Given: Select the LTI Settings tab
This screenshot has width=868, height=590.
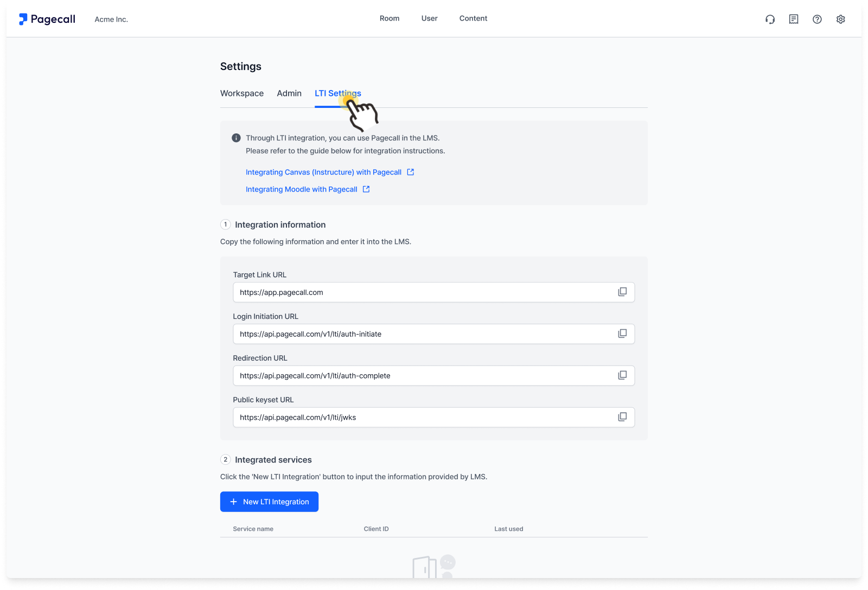Looking at the screenshot, I should pos(338,93).
